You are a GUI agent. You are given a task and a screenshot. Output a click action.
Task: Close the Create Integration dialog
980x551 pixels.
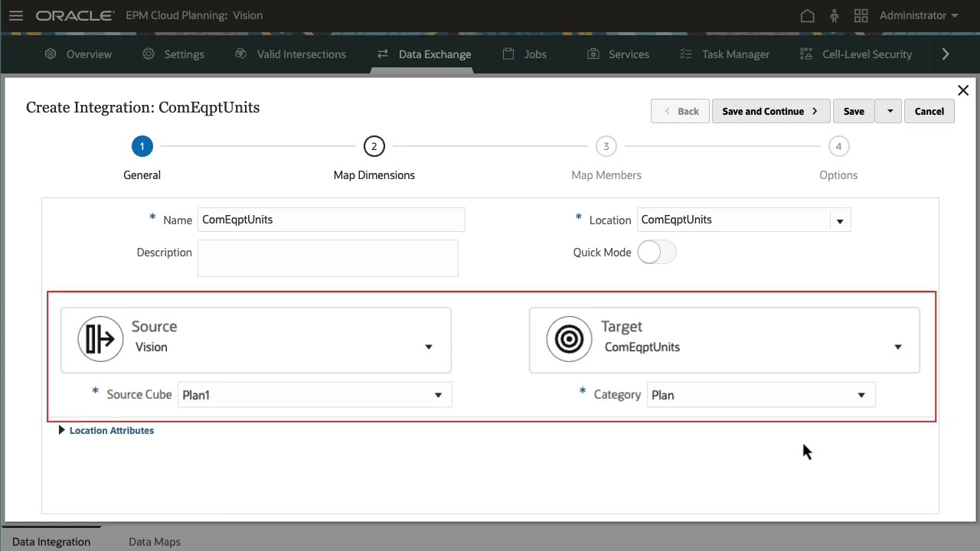[x=963, y=90]
